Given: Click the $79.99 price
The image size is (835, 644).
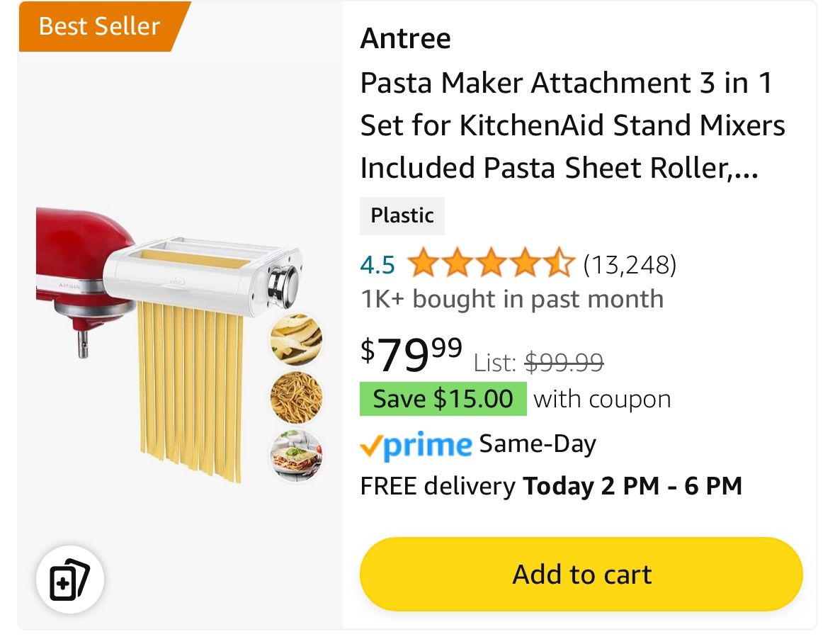Looking at the screenshot, I should point(411,354).
